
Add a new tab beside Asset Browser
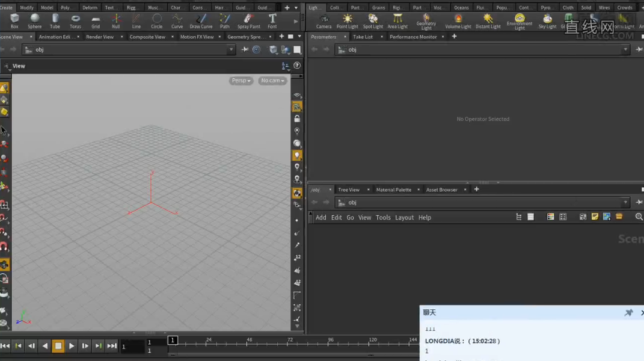[x=476, y=190]
